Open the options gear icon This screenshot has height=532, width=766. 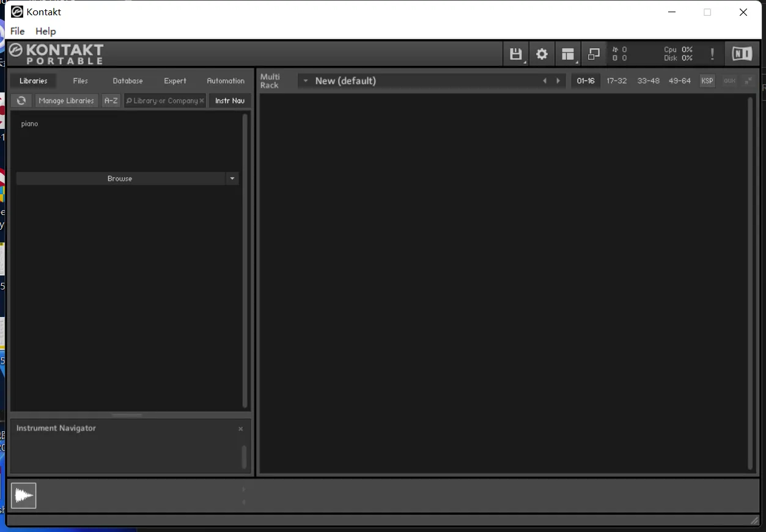coord(542,54)
